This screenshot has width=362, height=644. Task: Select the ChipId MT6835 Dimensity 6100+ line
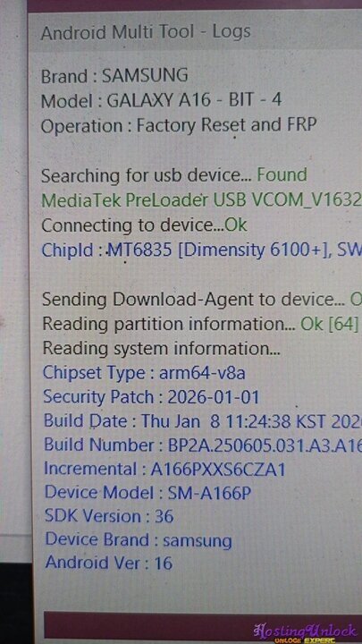[201, 250]
